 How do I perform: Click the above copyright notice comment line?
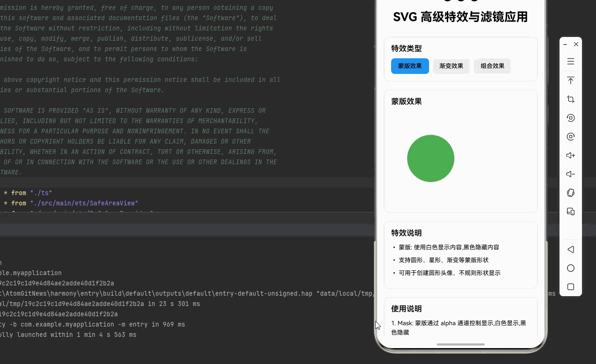[x=142, y=80]
